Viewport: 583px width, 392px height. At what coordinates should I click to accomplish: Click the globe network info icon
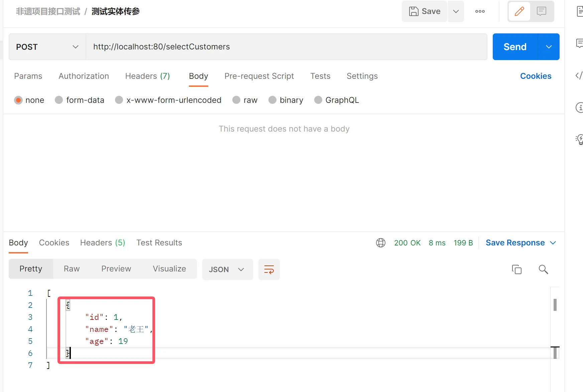[x=381, y=243]
